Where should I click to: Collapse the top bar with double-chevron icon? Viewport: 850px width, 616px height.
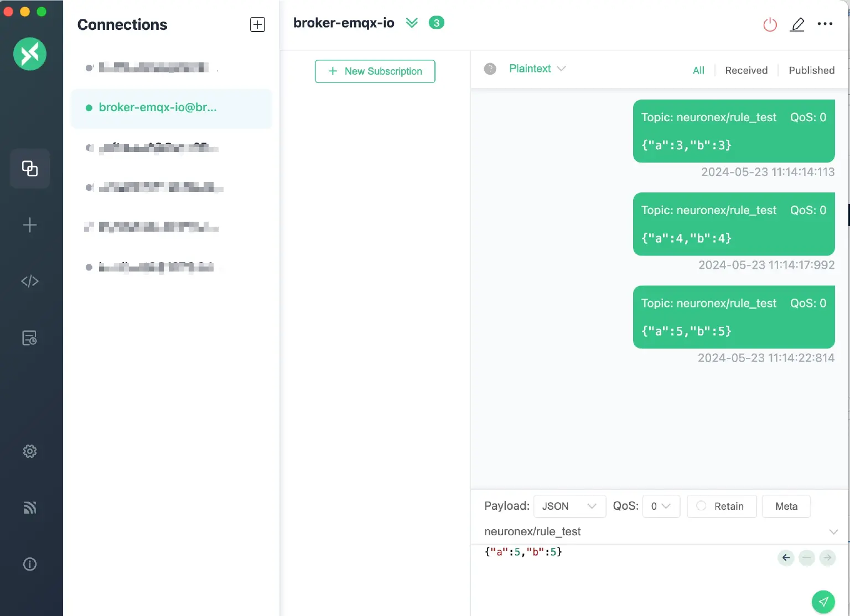pyautogui.click(x=412, y=23)
